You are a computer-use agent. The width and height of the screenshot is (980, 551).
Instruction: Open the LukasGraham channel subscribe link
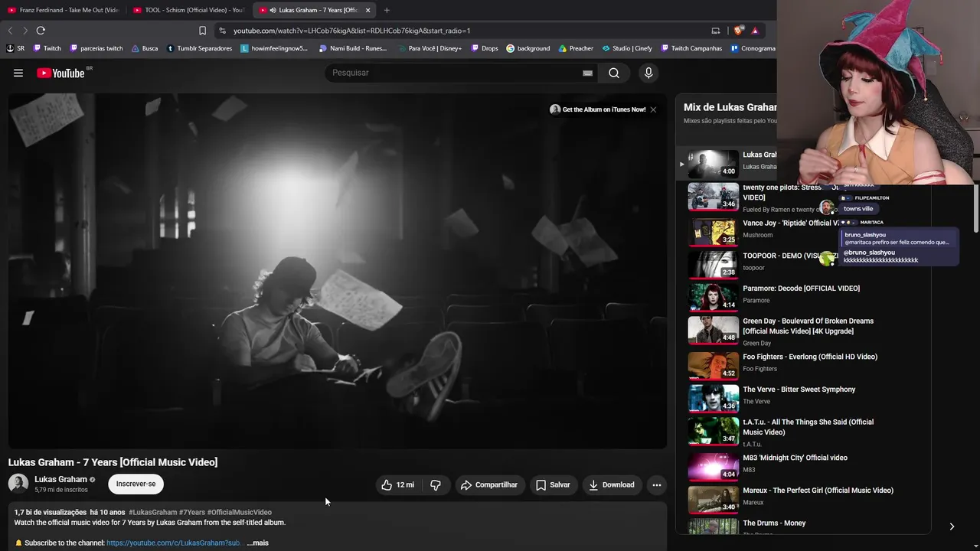pos(174,543)
